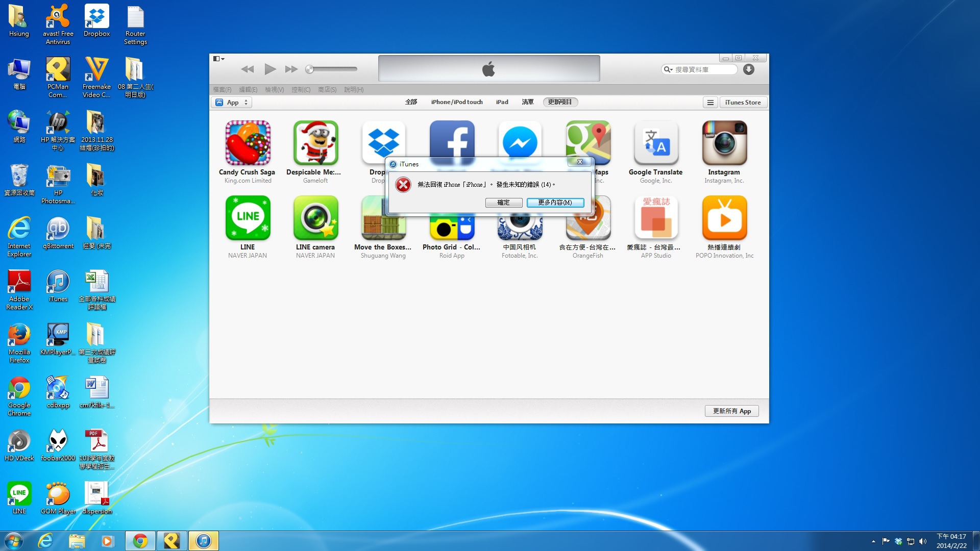Image resolution: width=980 pixels, height=551 pixels.
Task: Open Chrome from the taskbar
Action: [140, 541]
